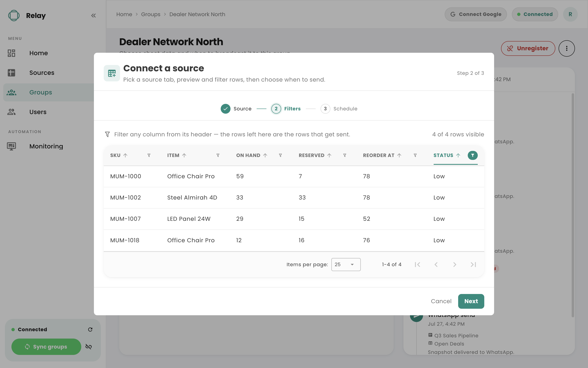Open the Item column filter
This screenshot has width=588, height=368.
(x=218, y=155)
